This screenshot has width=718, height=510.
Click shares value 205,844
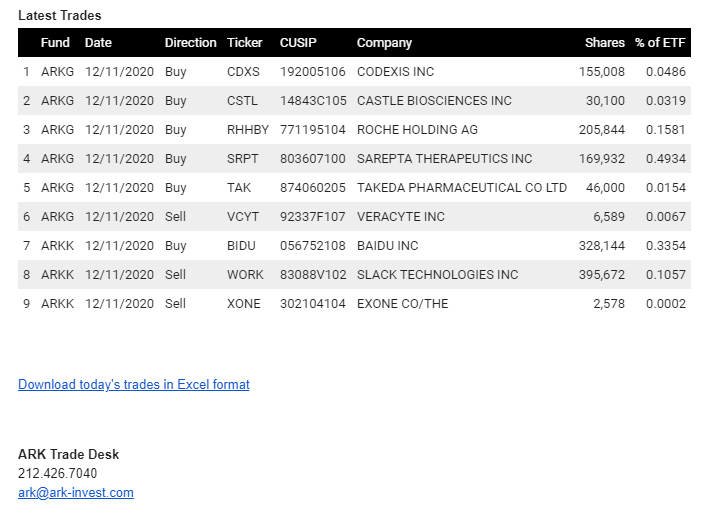(x=602, y=130)
